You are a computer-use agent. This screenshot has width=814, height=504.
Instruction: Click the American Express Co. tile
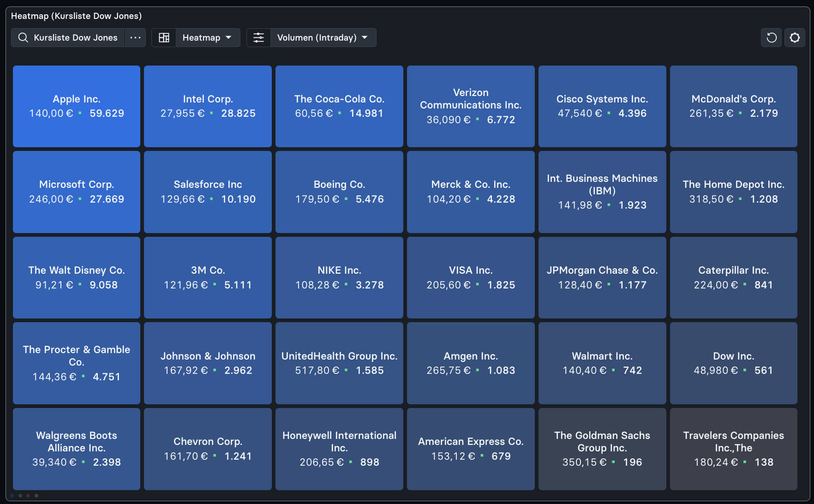(471, 449)
